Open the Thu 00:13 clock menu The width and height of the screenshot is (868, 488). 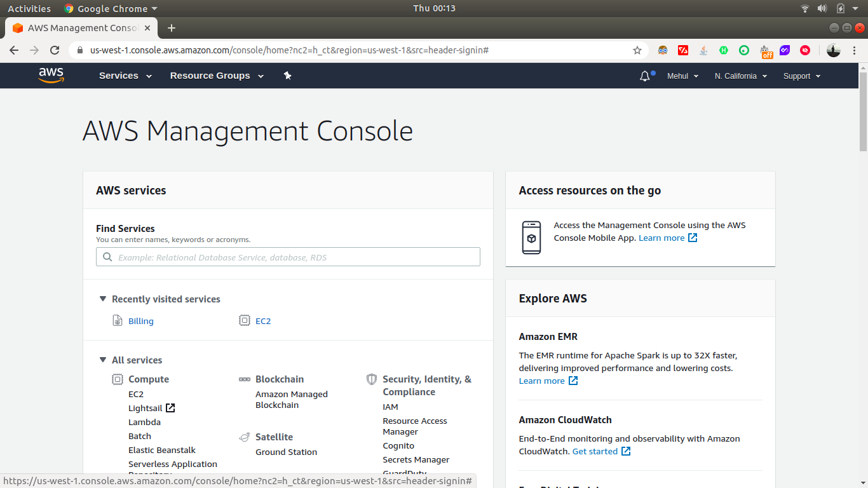tap(434, 8)
